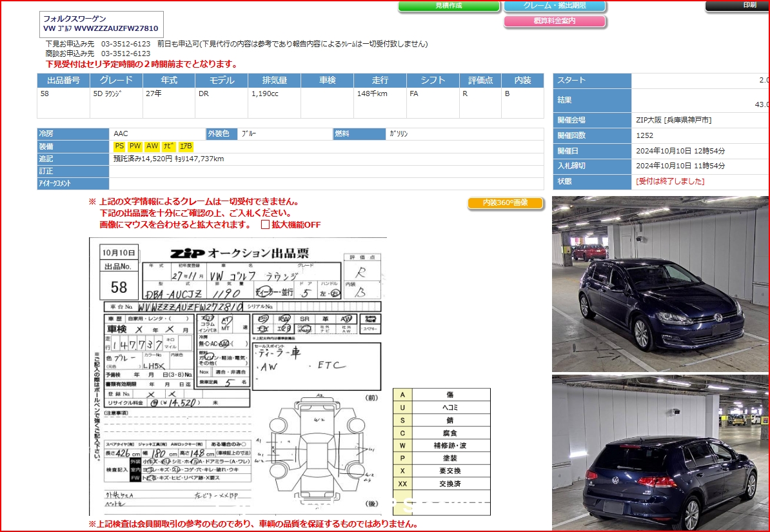Select the 車検 column header
Screen dimensions: 770x532
pos(327,81)
